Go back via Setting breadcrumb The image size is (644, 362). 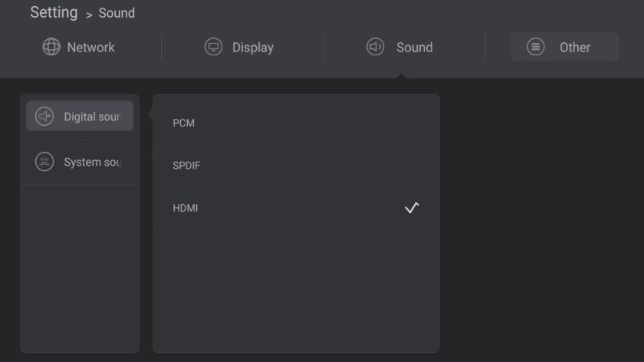(54, 13)
